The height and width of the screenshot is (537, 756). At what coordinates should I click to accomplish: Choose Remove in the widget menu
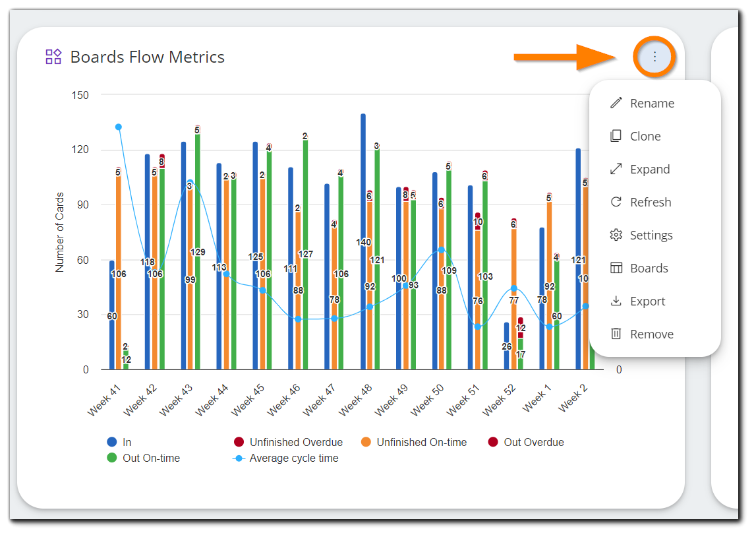tap(651, 334)
